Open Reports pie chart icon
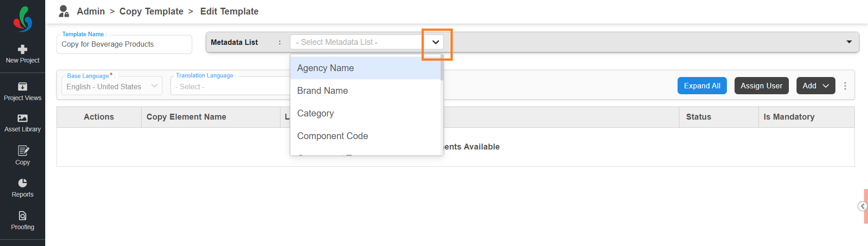868x246 pixels. point(23,183)
